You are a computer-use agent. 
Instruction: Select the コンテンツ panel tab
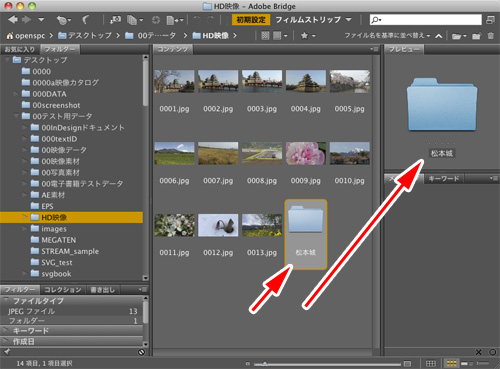(x=173, y=50)
